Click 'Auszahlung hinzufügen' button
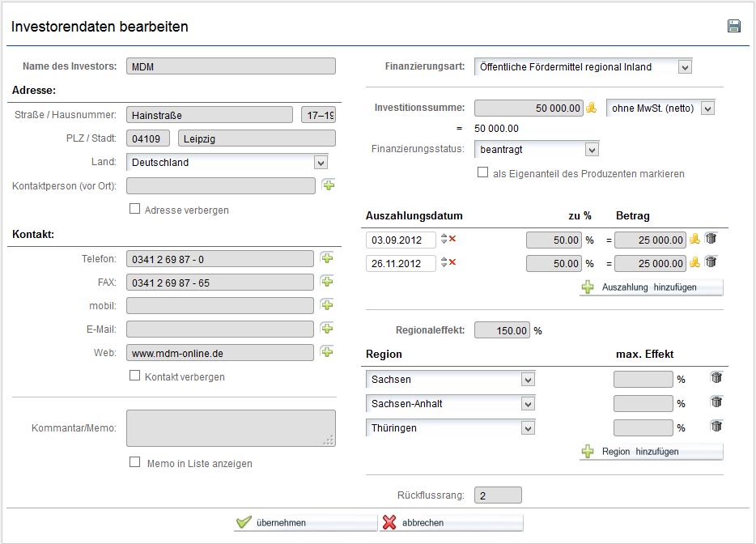Viewport: 756px width, 544px height. point(651,287)
